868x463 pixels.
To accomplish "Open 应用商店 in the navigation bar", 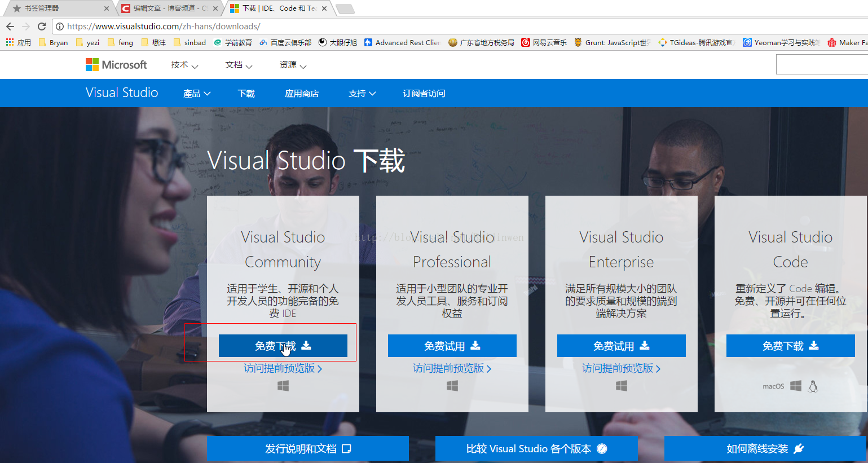I will (x=302, y=94).
